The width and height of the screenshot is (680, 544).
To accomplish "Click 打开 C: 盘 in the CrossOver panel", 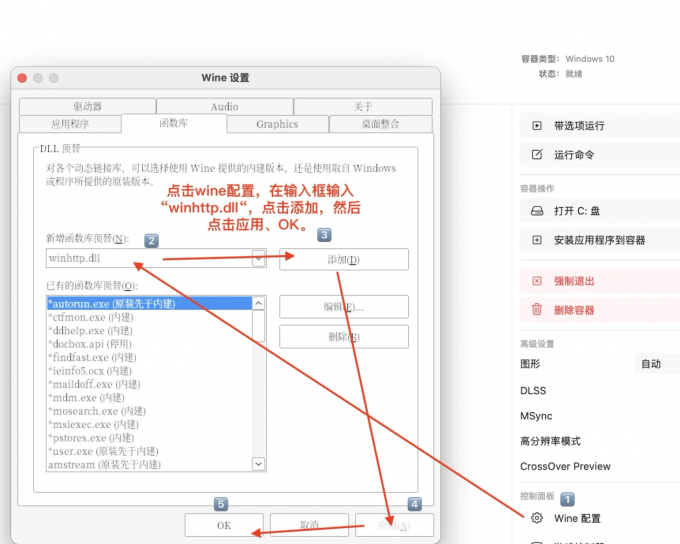I will [x=600, y=211].
